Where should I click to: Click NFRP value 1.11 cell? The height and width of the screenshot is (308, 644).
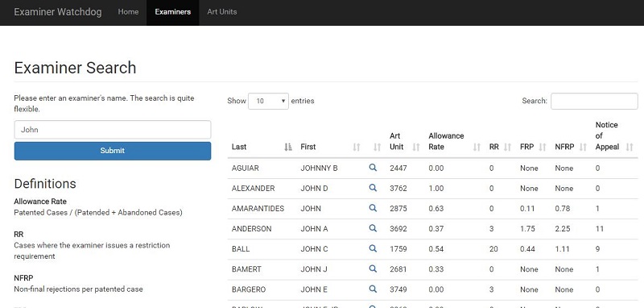click(x=563, y=249)
